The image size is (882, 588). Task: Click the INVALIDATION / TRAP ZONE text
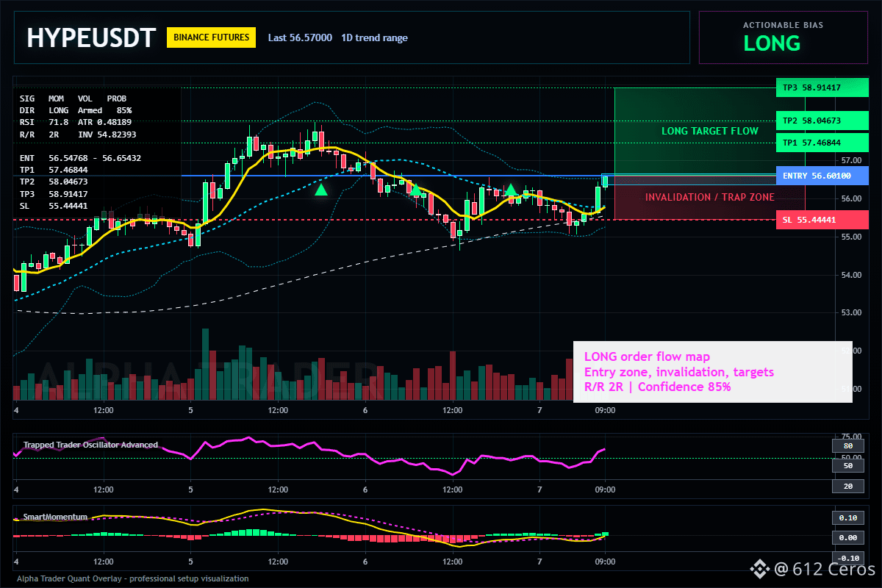point(709,197)
